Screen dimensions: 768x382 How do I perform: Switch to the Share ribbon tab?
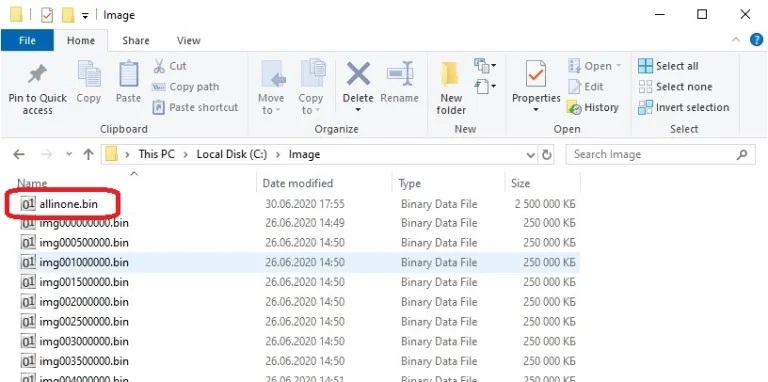coord(136,41)
